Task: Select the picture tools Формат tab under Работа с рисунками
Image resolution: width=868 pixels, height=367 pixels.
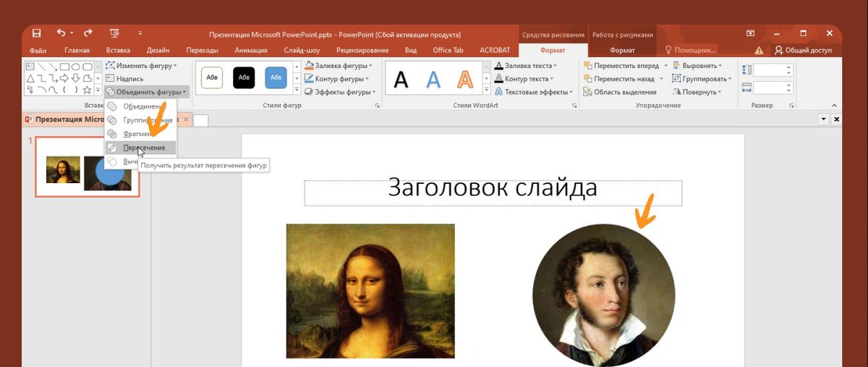Action: pos(622,51)
